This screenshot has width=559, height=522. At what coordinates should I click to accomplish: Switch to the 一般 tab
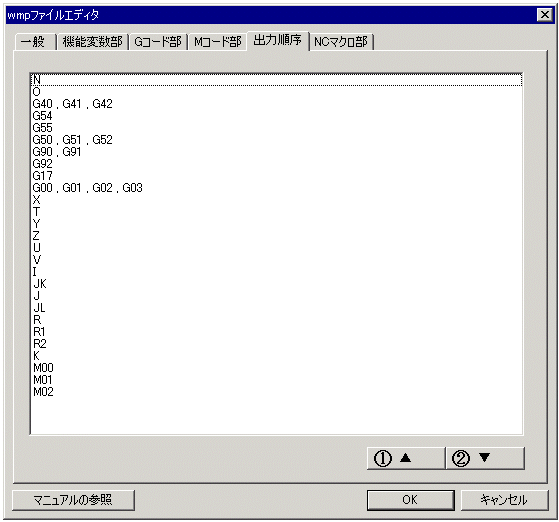(35, 42)
